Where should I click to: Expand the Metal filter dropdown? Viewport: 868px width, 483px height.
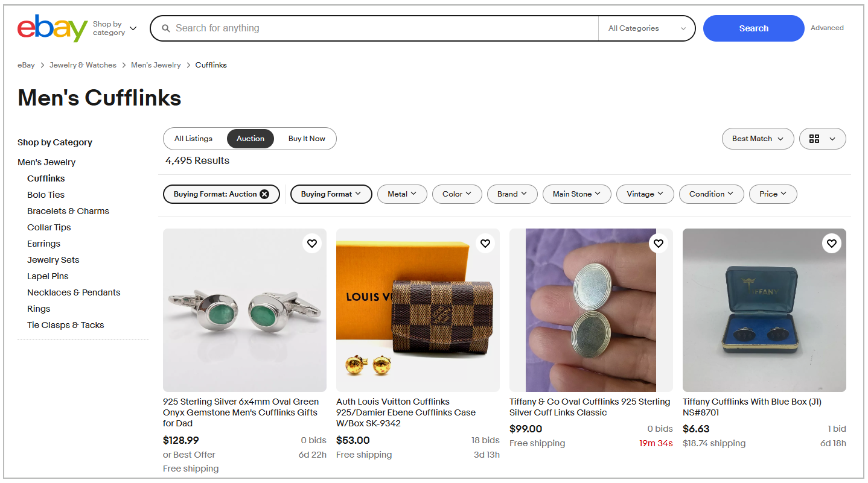(x=402, y=194)
